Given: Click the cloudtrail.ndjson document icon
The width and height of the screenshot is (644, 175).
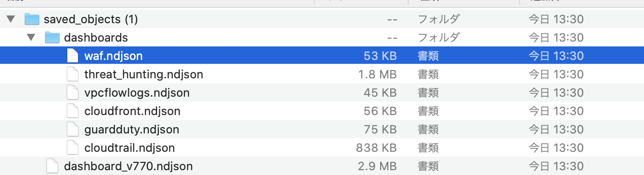Looking at the screenshot, I should point(72,147).
